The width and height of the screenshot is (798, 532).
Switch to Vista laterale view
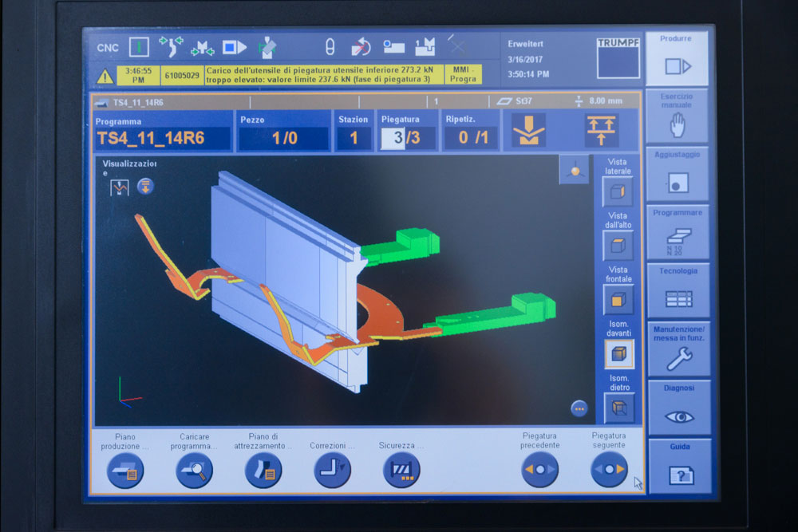(618, 191)
